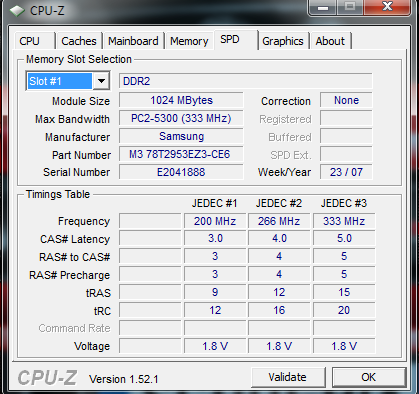The width and height of the screenshot is (419, 394).
Task: Click the JEDEC #1 column header
Action: [215, 203]
